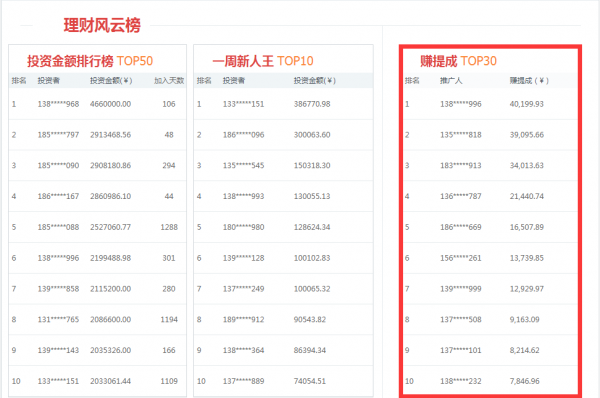Click the 加入天数 column header
The height and width of the screenshot is (398, 600).
coord(169,81)
